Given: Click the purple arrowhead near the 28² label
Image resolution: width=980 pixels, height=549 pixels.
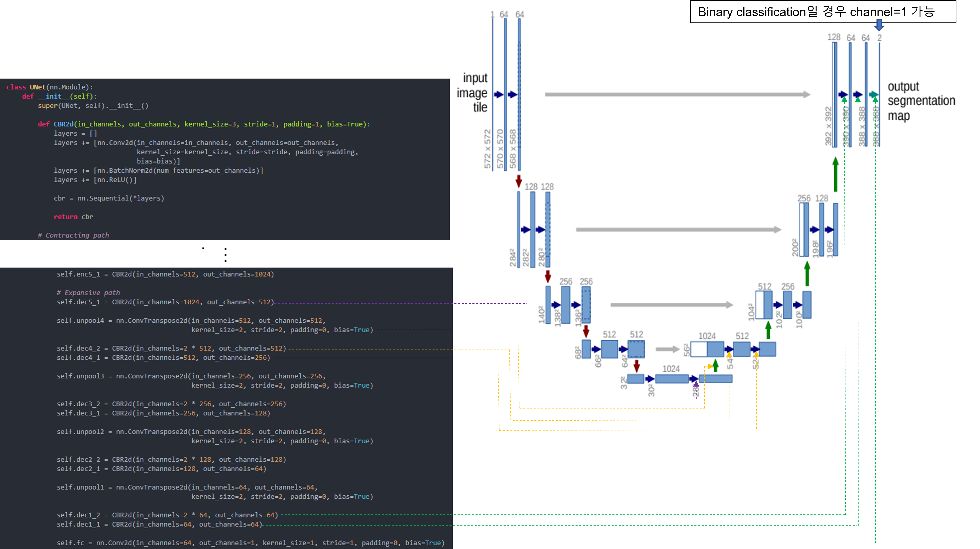Looking at the screenshot, I should pos(696,384).
